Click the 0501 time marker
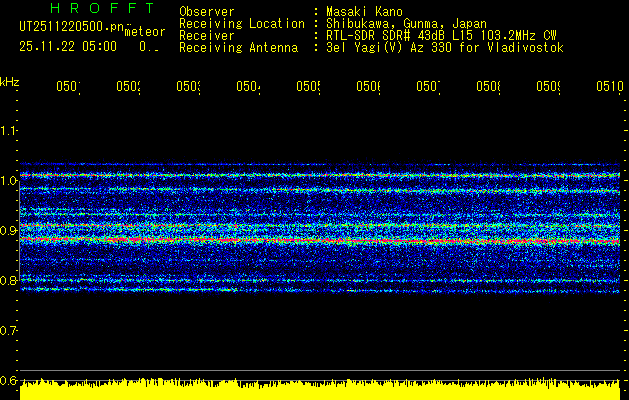 [x=68, y=86]
